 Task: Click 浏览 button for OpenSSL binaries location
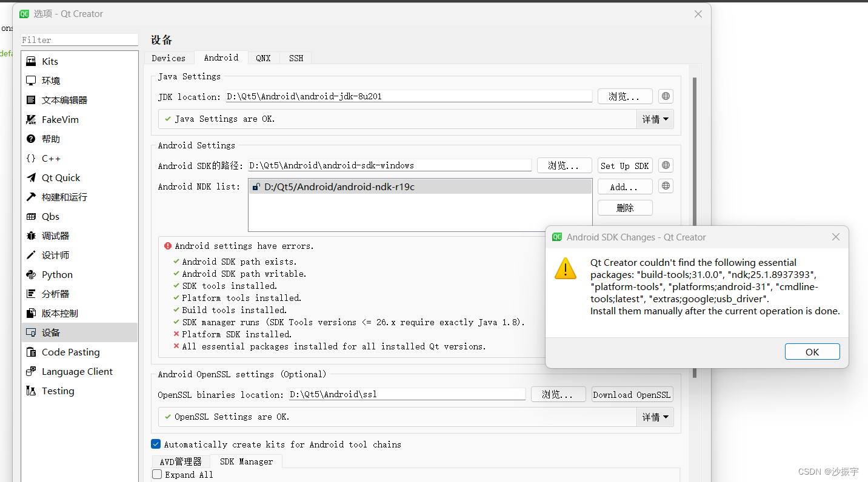[x=558, y=394]
